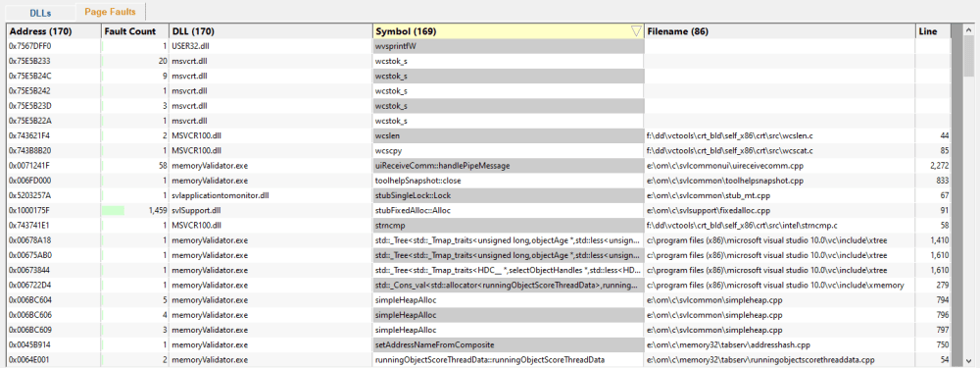Click the Filename (86) column header
The image size is (980, 368).
coord(779,31)
